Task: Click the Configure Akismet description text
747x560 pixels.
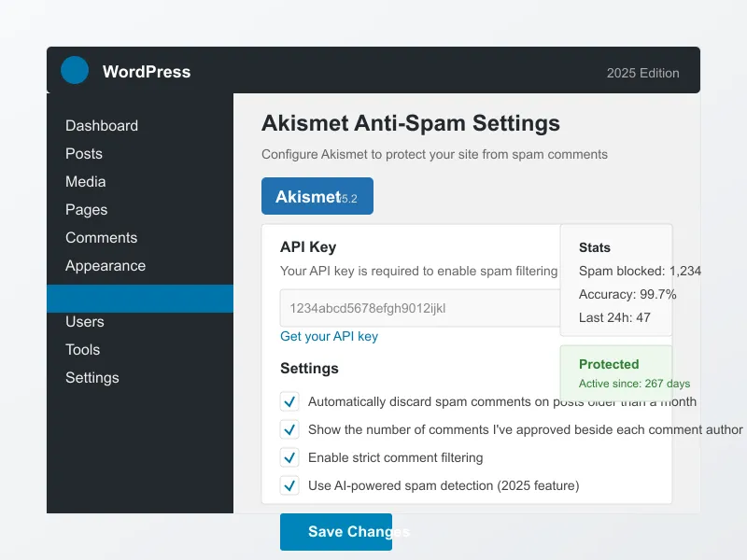Action: [434, 154]
